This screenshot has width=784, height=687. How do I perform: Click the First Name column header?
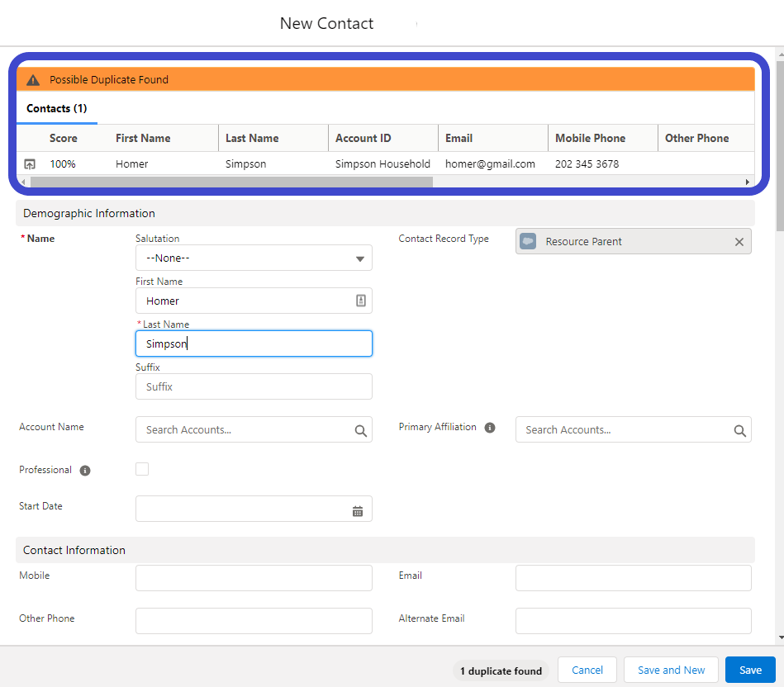(143, 139)
